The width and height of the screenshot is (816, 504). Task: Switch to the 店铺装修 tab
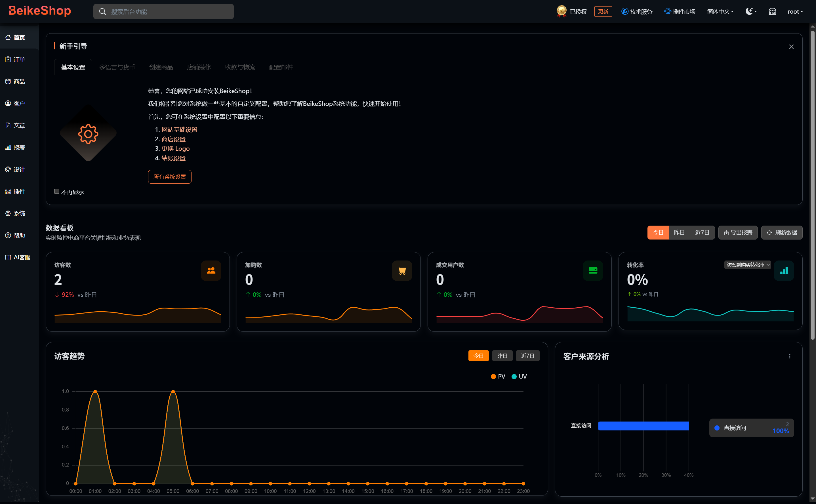[199, 67]
